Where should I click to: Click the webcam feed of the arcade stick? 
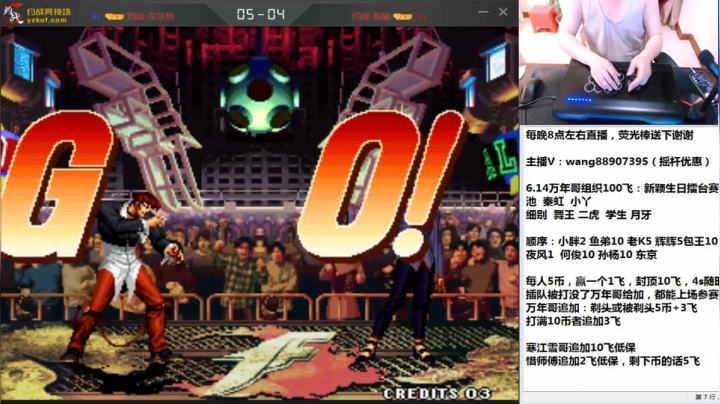[x=619, y=62]
